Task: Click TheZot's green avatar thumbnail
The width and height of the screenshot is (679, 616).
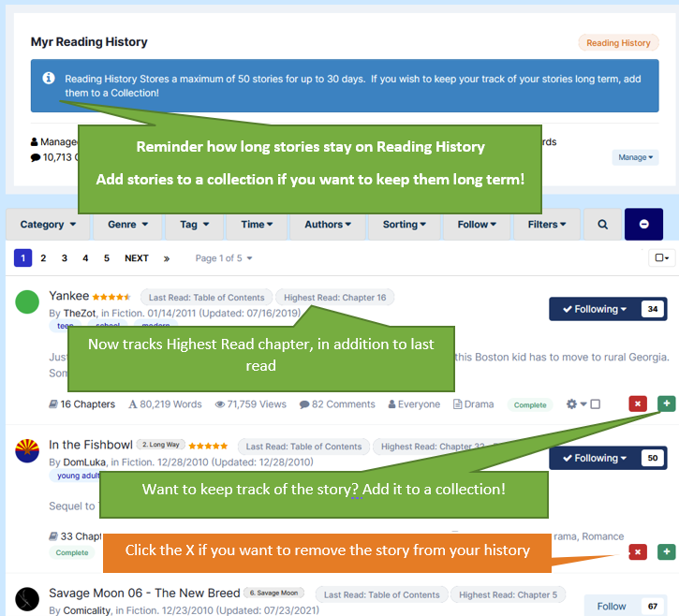Action: [x=28, y=302]
